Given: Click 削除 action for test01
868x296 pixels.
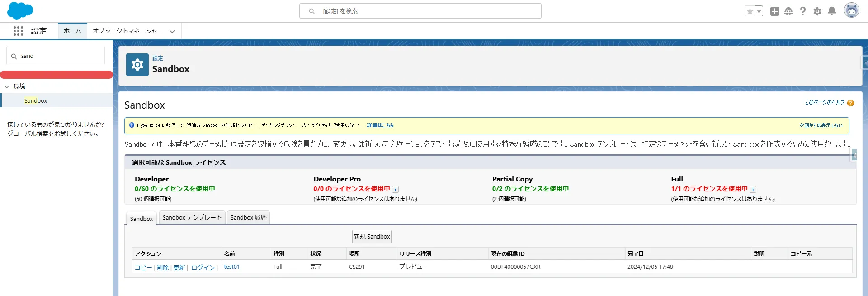Looking at the screenshot, I should pos(163,267).
